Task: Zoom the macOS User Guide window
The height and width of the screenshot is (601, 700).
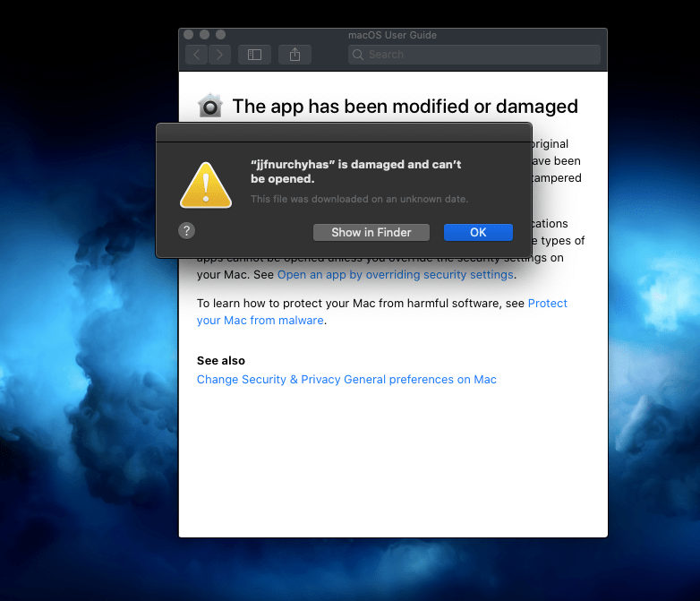Action: 220,34
